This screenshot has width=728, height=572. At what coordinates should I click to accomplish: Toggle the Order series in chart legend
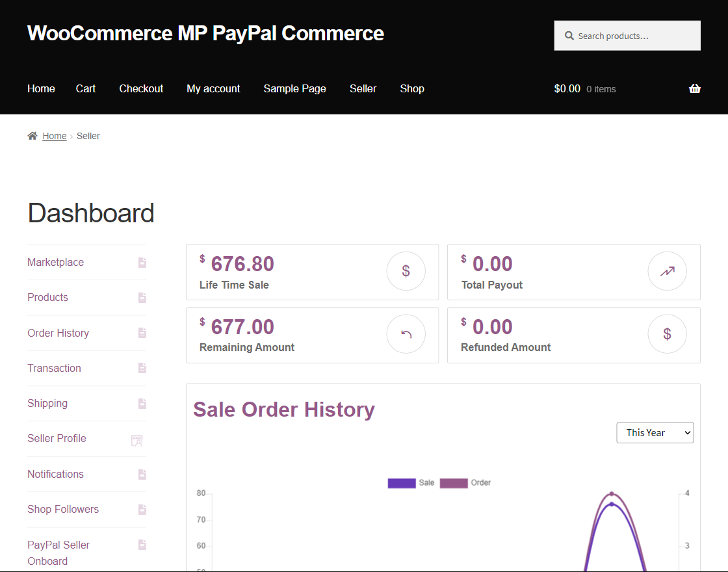(465, 483)
